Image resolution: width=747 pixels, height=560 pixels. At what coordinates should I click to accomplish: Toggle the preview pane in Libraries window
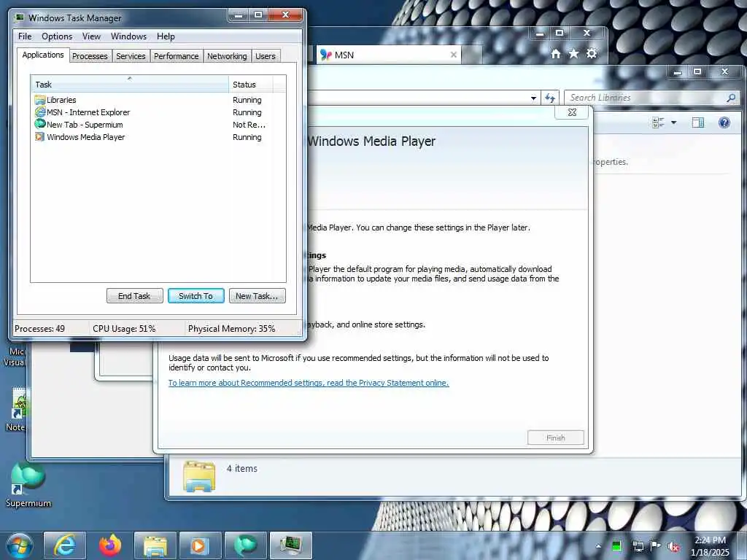click(698, 122)
